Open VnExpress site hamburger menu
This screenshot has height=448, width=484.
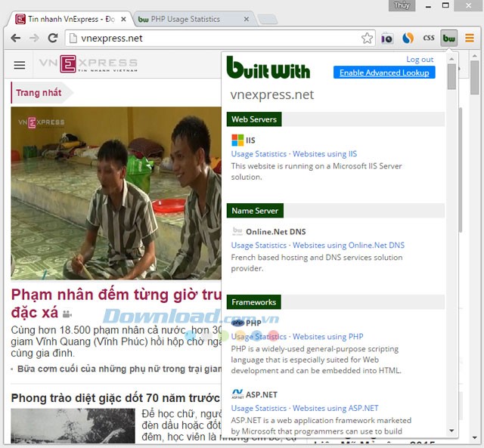pyautogui.click(x=20, y=66)
